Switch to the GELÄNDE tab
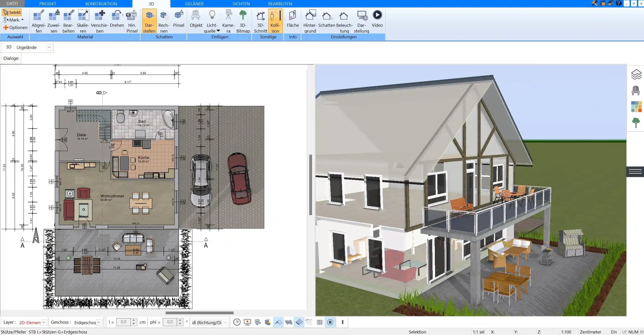Viewport: 644px width, 335px height. 194,4
